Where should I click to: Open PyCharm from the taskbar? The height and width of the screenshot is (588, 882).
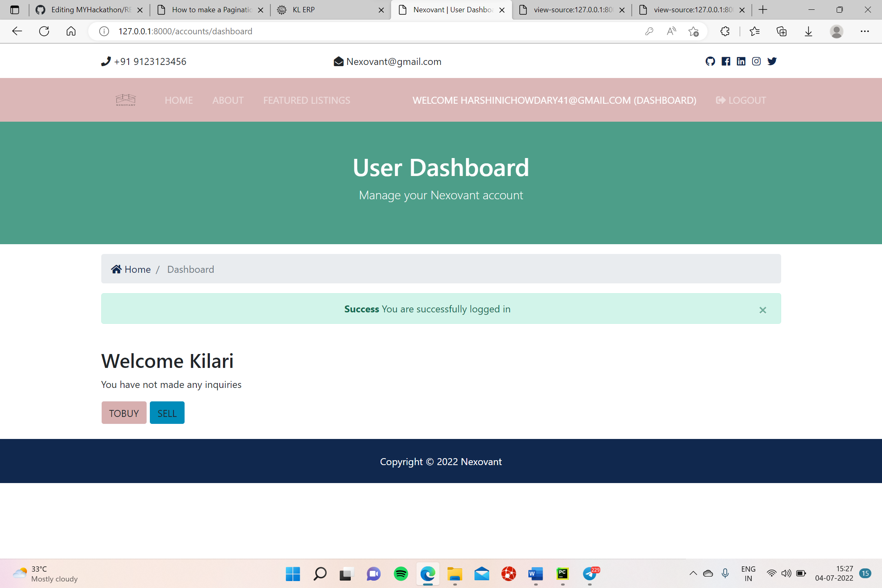[563, 573]
